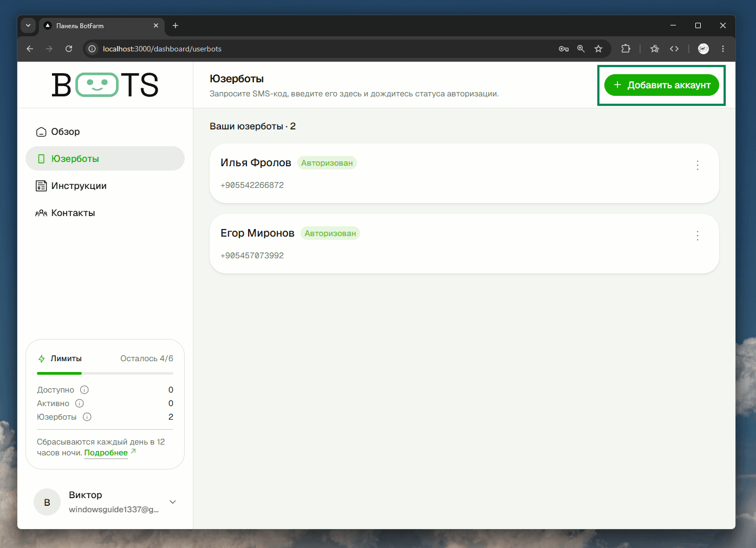
Task: Show info icon next to Юзерботы limit
Action: (87, 417)
